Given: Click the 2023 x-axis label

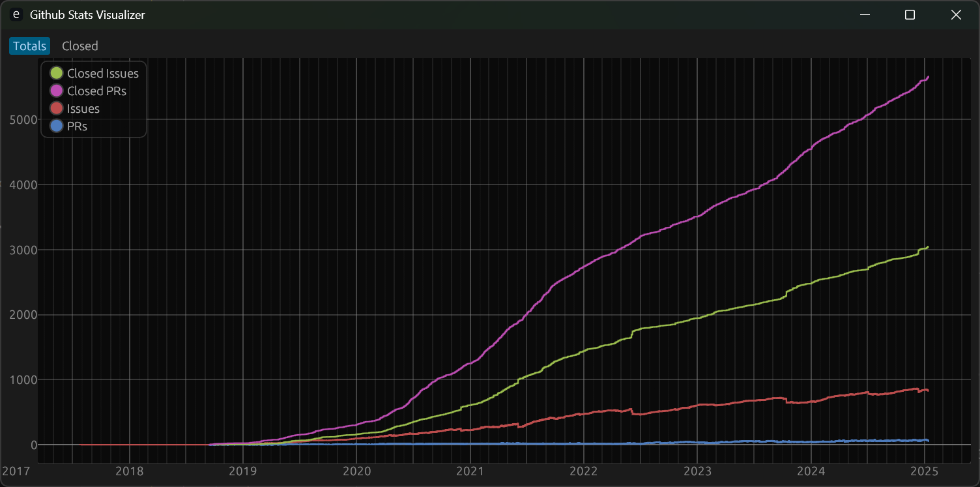Looking at the screenshot, I should 698,471.
